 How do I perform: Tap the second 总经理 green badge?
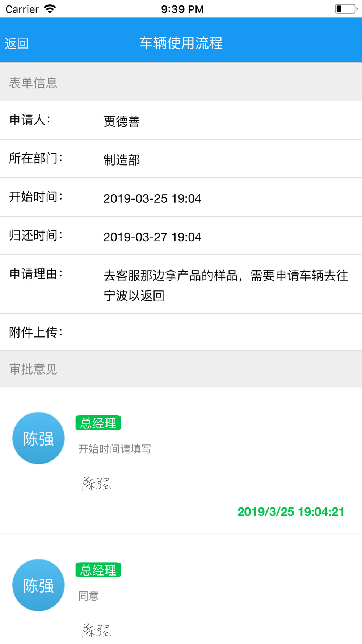click(x=98, y=570)
